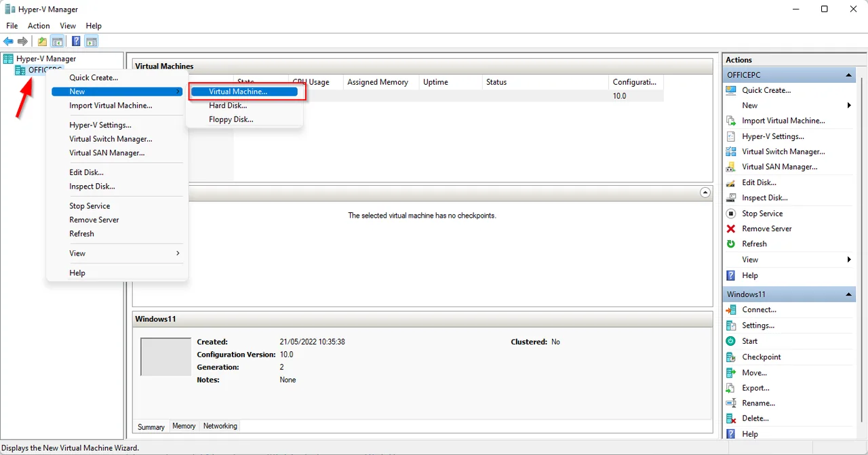Click the Move icon under Windows11 actions
This screenshot has height=455, width=868.
coord(731,372)
